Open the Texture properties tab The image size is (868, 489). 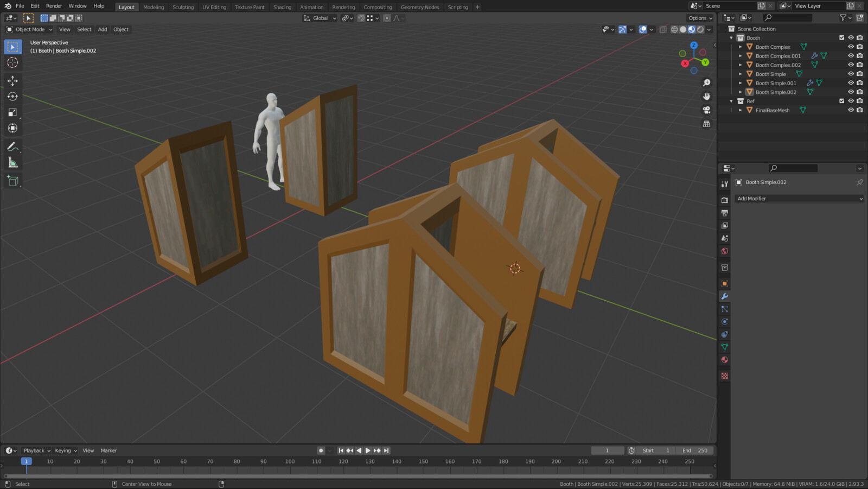coord(725,376)
